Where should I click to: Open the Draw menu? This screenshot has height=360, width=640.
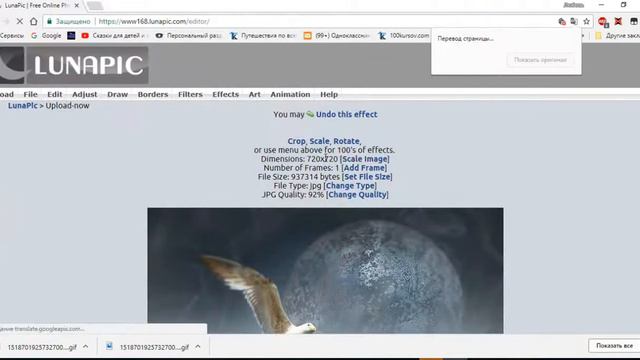(x=118, y=94)
